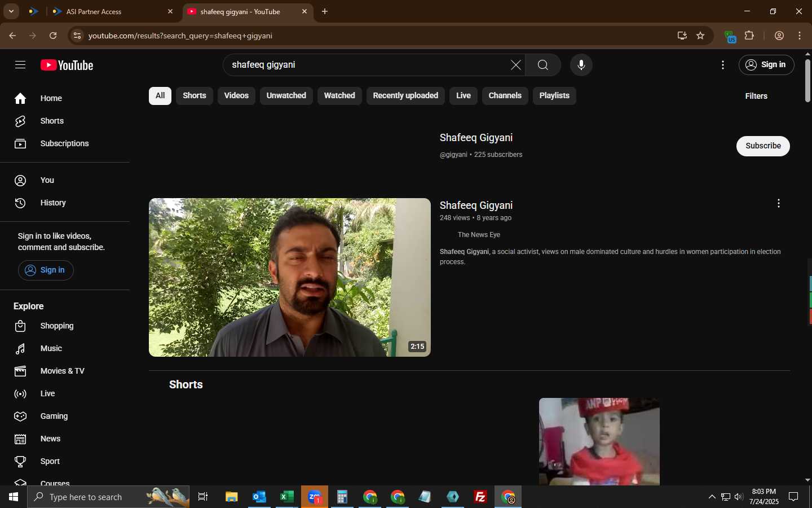Open FileZilla from the taskbar
Screen dimensions: 812x508
pyautogui.click(x=480, y=497)
